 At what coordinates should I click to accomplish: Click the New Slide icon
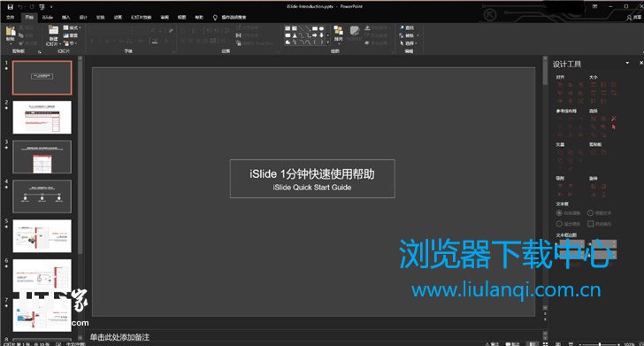pos(54,30)
